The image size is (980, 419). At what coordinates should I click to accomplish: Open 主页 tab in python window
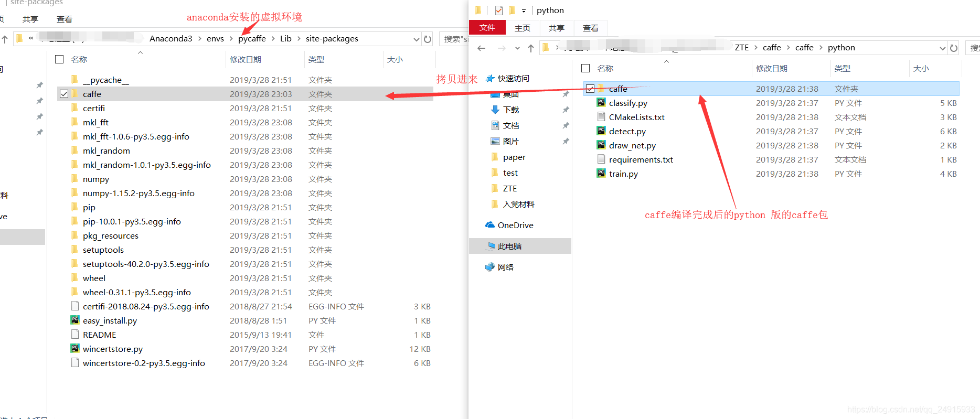coord(523,28)
